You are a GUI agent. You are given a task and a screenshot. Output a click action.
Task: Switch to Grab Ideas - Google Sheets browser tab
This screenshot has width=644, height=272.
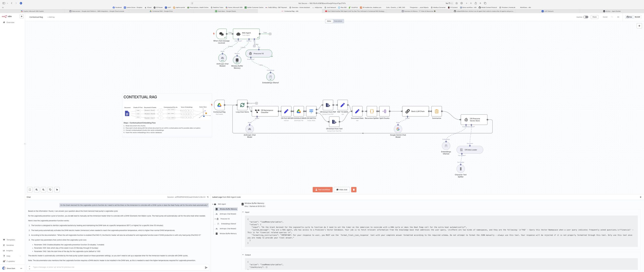pos(226,11)
